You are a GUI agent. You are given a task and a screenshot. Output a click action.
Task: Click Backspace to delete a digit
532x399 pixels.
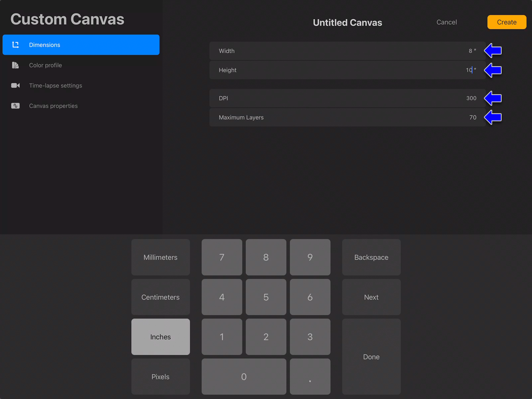click(x=371, y=257)
